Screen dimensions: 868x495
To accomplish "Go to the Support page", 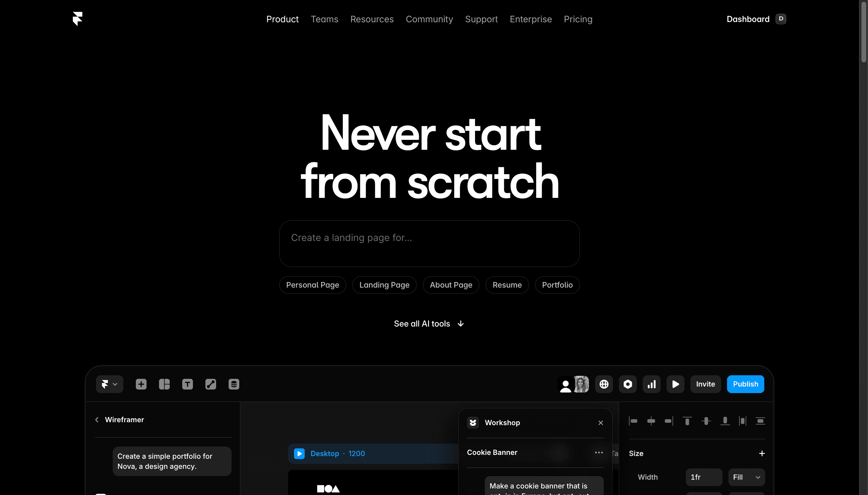I will (481, 19).
